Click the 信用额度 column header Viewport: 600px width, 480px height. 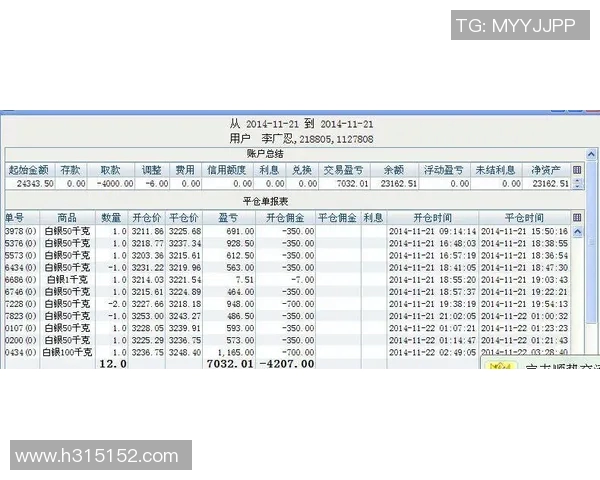click(x=227, y=170)
